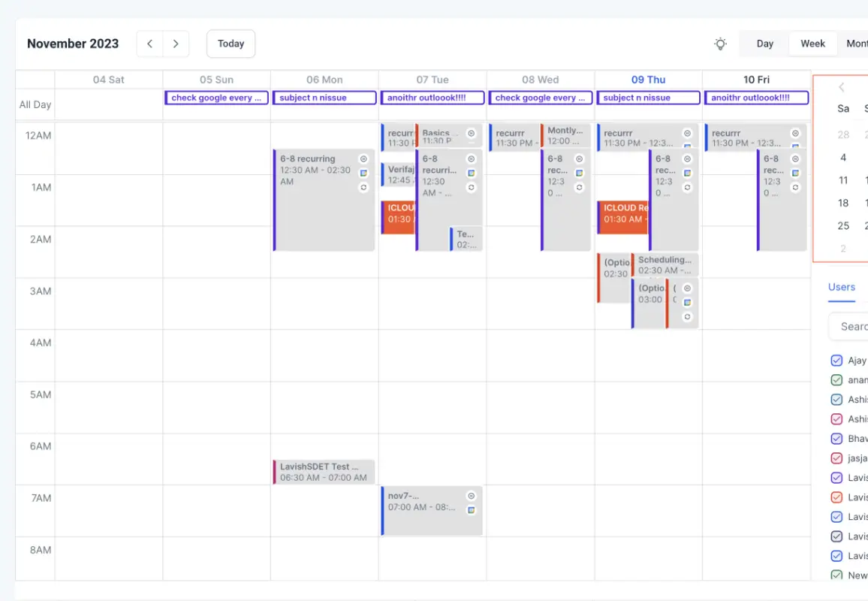The image size is (868, 601).
Task: Click the Google Calendar icon on Tuesday's 6-8 recurring event
Action: (x=471, y=173)
